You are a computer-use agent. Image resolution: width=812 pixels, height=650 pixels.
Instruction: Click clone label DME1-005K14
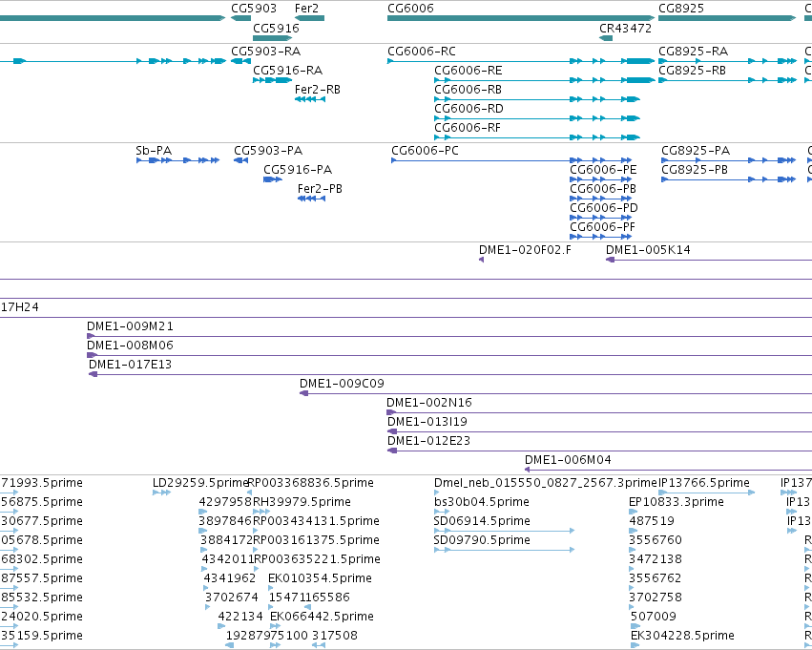pos(648,250)
